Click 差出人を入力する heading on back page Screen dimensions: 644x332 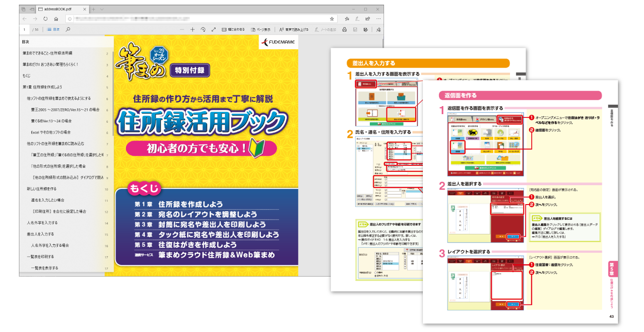tap(373, 63)
